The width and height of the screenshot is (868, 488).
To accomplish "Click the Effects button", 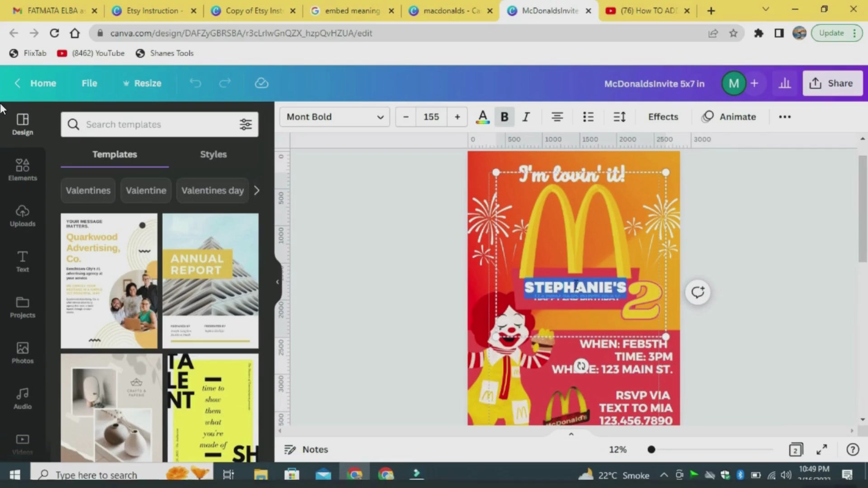I will click(x=663, y=117).
